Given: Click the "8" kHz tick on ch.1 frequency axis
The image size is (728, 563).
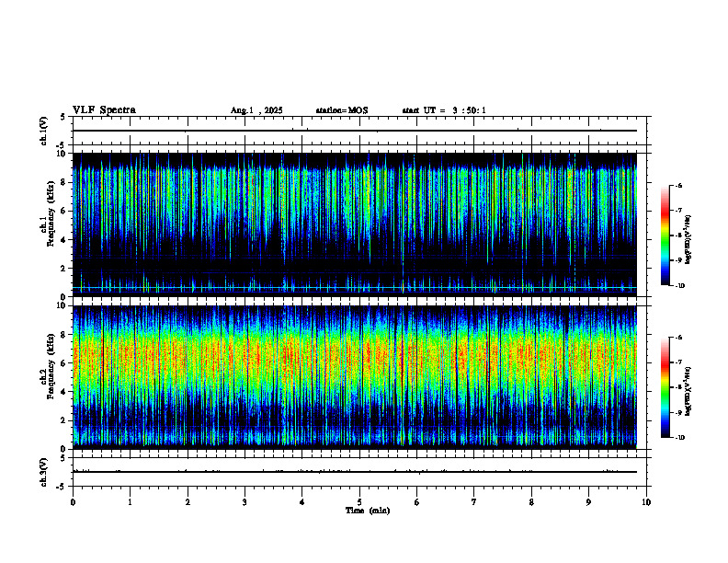Looking at the screenshot, I should pyautogui.click(x=64, y=182).
